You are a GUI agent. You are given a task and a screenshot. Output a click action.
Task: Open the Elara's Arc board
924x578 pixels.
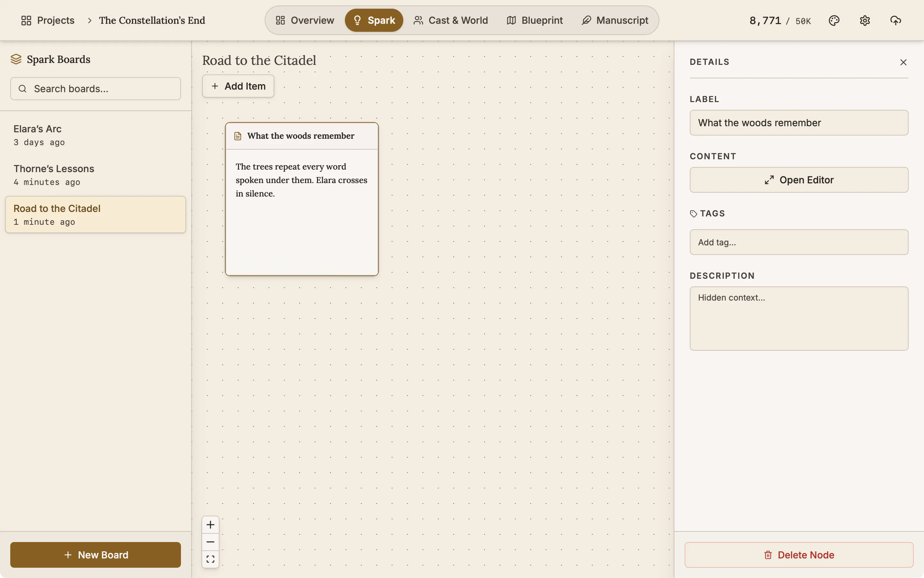[x=96, y=135]
